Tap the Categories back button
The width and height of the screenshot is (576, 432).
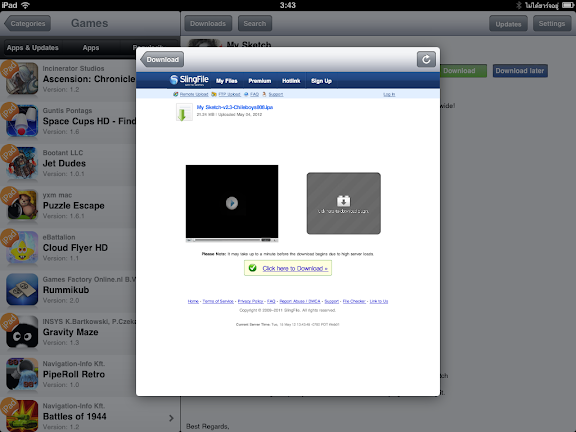click(x=27, y=24)
